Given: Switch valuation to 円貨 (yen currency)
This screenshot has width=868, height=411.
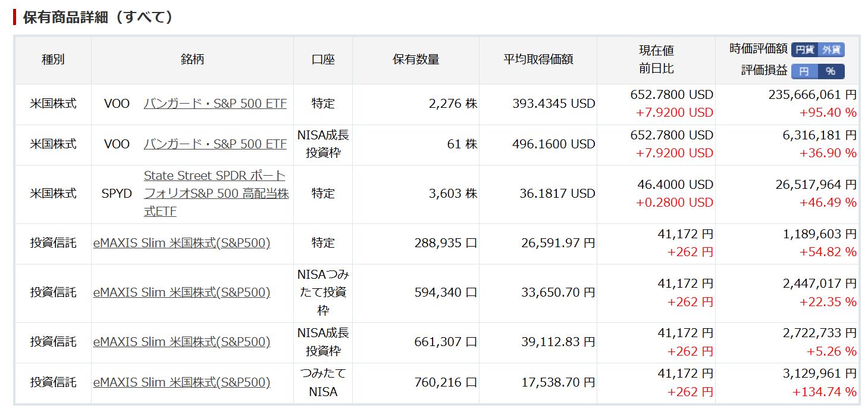Looking at the screenshot, I should [804, 50].
